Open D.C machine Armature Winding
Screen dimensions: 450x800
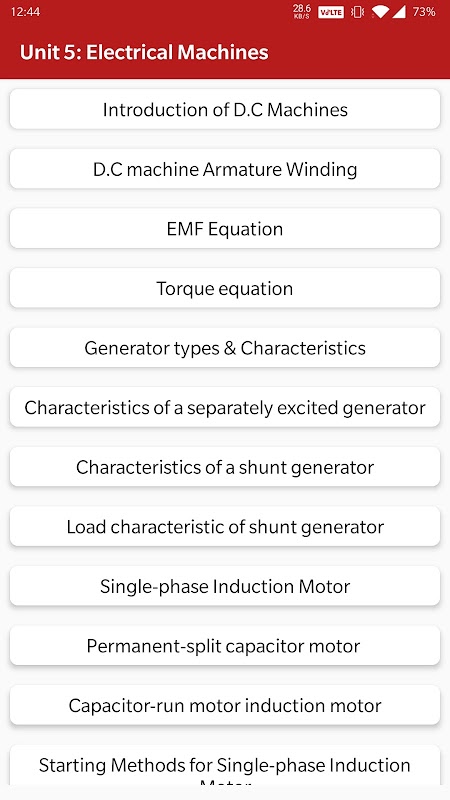[225, 169]
